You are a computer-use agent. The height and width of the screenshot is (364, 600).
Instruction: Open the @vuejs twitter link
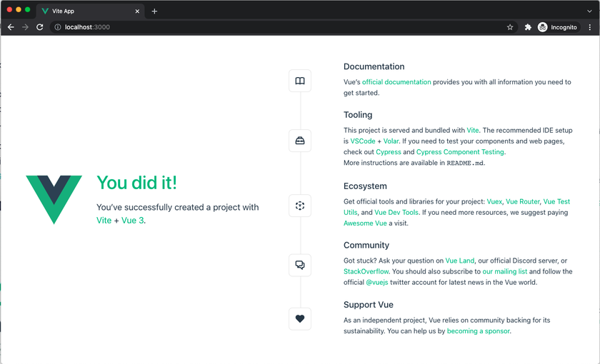click(377, 282)
